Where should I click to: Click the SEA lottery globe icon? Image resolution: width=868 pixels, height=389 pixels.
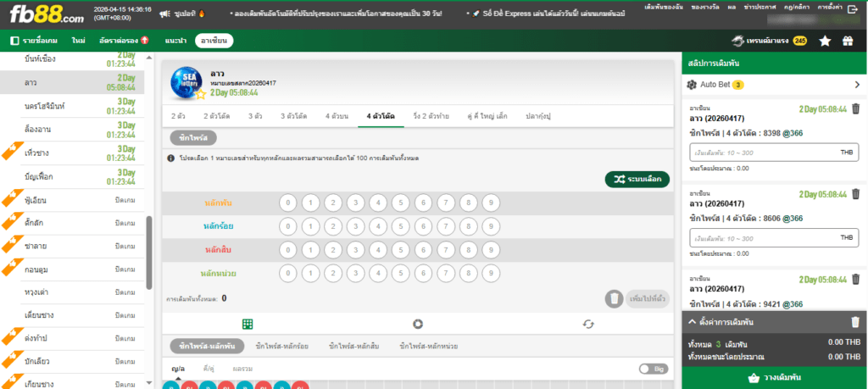coord(186,82)
